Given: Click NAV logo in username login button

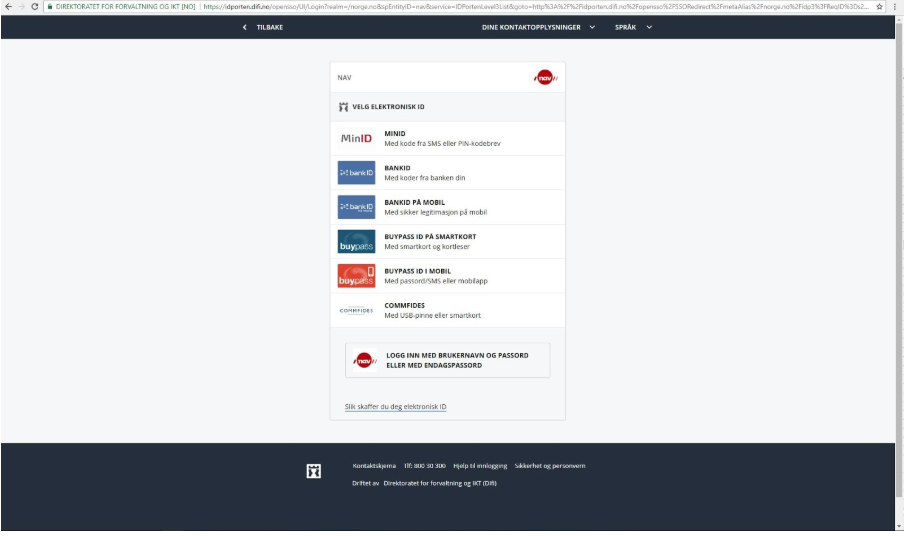Looking at the screenshot, I should (365, 360).
